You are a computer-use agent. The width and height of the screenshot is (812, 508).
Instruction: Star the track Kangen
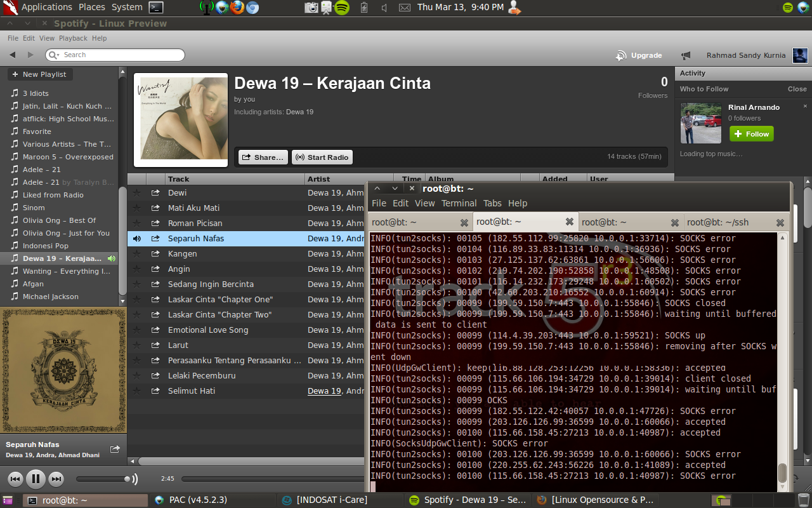pyautogui.click(x=136, y=254)
